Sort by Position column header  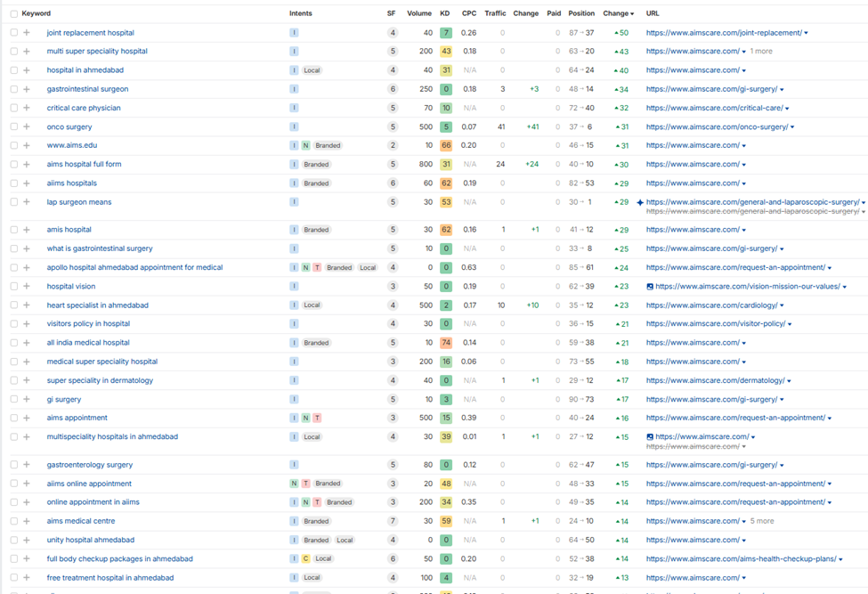pos(581,13)
